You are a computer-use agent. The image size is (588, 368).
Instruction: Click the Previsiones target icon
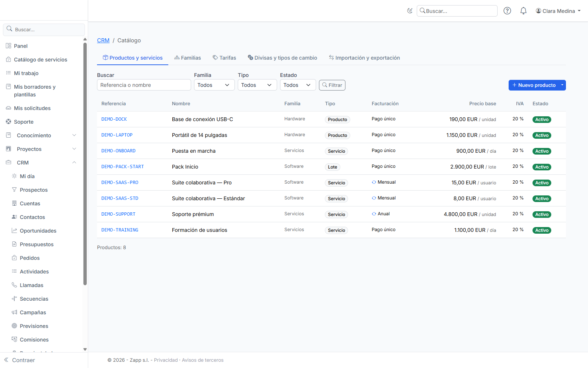point(14,326)
